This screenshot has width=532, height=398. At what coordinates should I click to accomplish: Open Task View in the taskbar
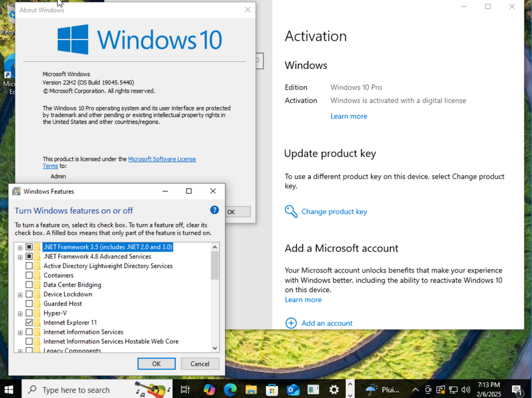185,390
